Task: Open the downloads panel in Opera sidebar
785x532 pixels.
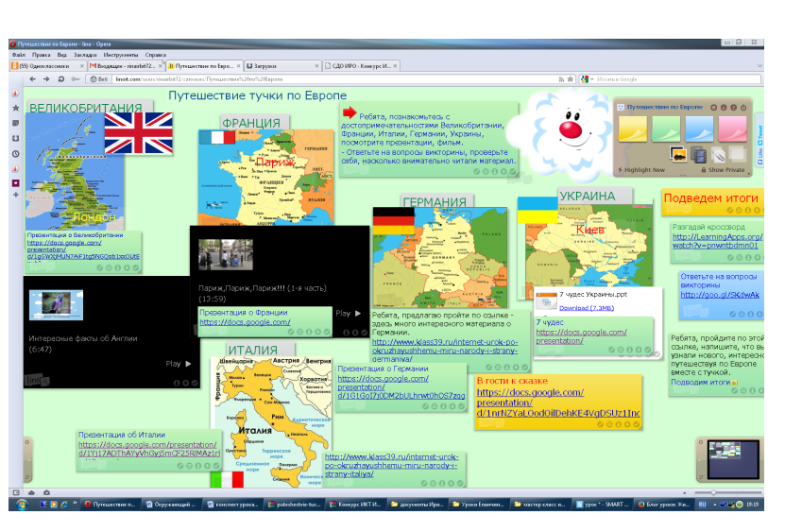Action: click(15, 138)
